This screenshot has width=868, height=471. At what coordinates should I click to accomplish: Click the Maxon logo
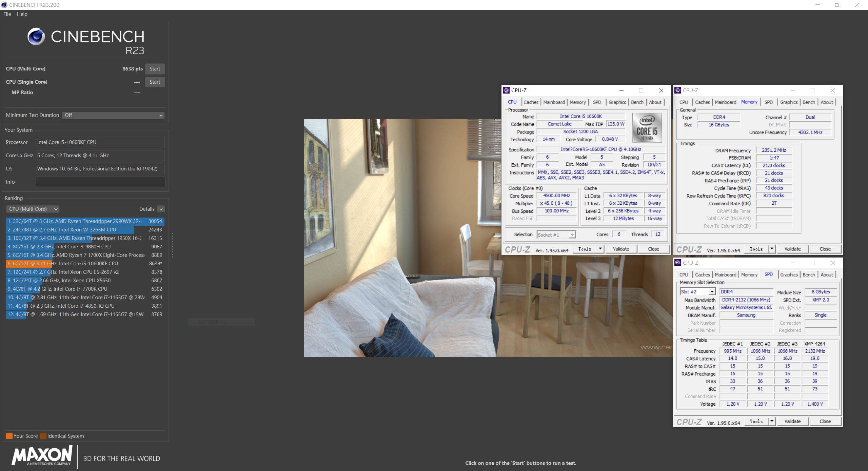pos(42,455)
